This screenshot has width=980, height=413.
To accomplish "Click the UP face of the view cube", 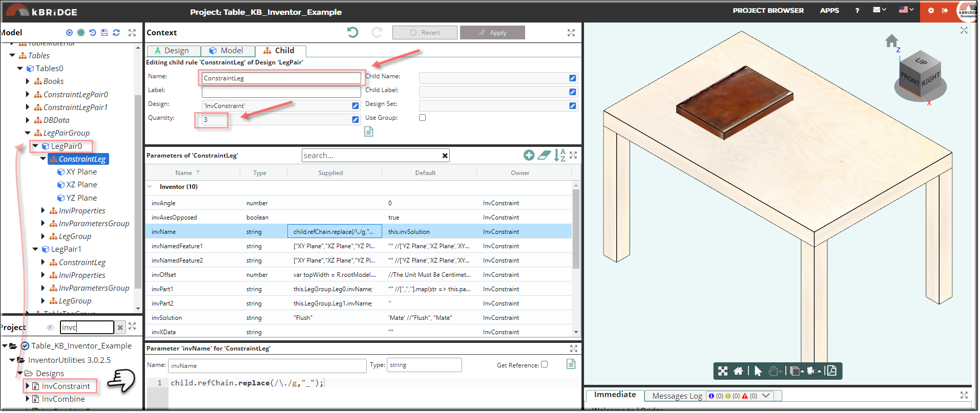I will 921,62.
